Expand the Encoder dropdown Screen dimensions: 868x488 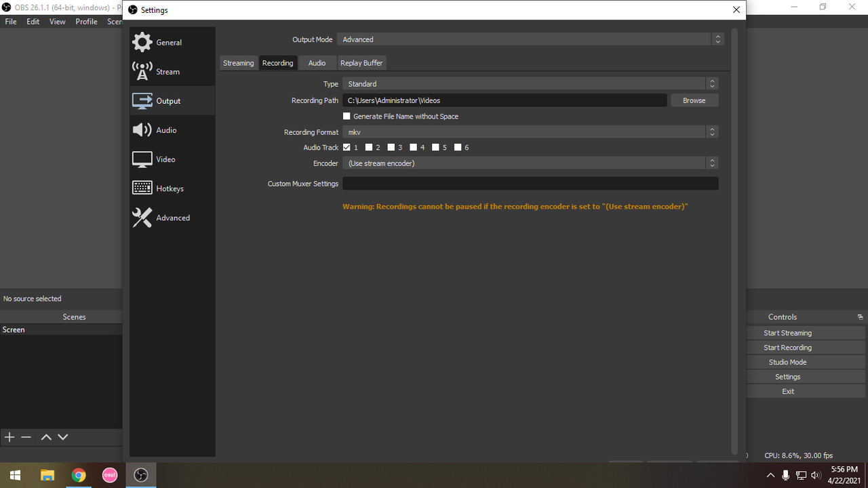(x=530, y=163)
